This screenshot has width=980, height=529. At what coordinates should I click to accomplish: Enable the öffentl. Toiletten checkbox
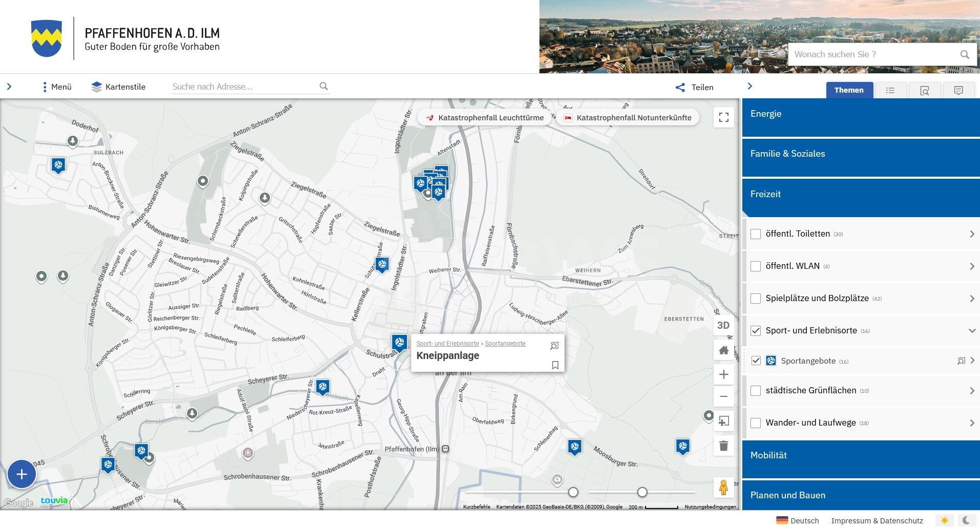pyautogui.click(x=756, y=234)
